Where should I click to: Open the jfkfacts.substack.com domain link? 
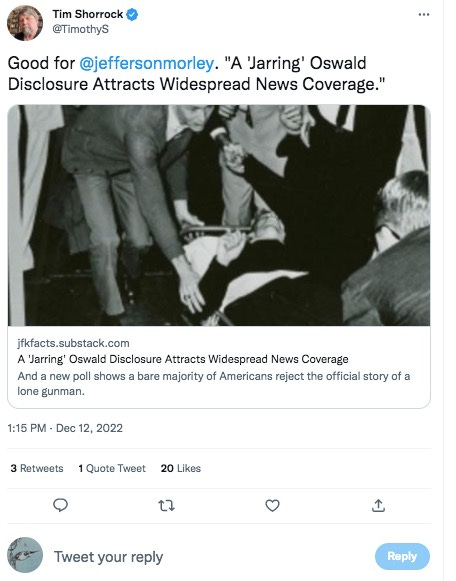pos(73,343)
